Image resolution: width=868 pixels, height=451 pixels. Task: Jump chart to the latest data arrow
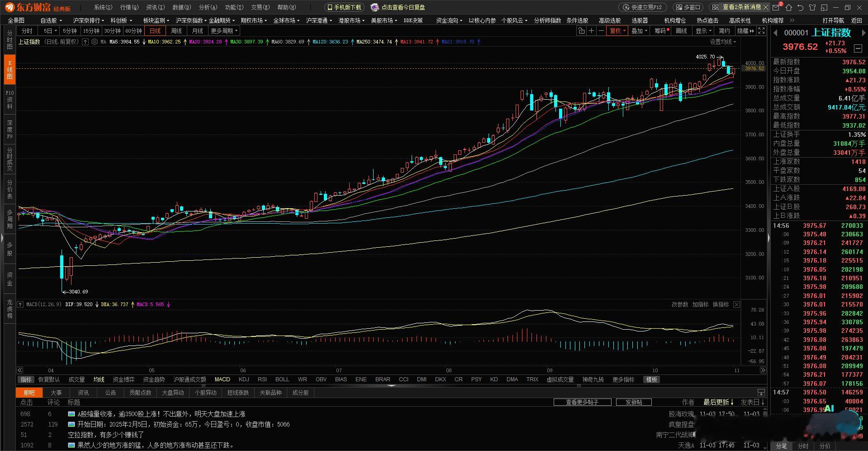click(763, 370)
